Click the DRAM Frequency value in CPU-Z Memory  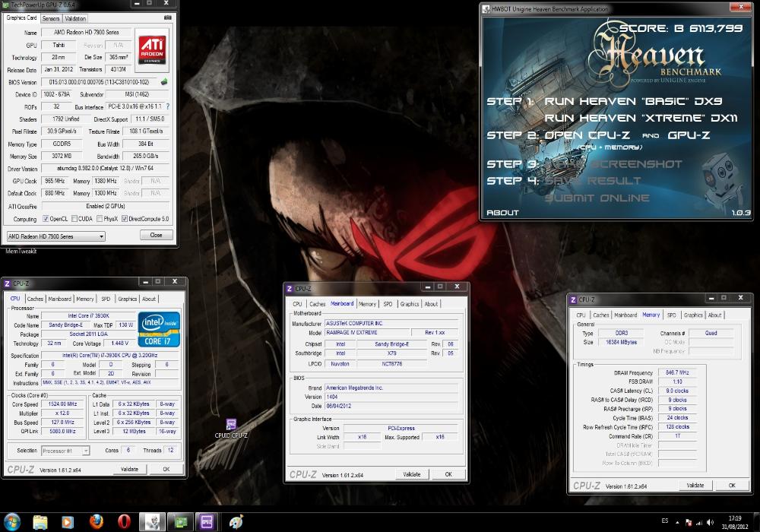coord(676,372)
